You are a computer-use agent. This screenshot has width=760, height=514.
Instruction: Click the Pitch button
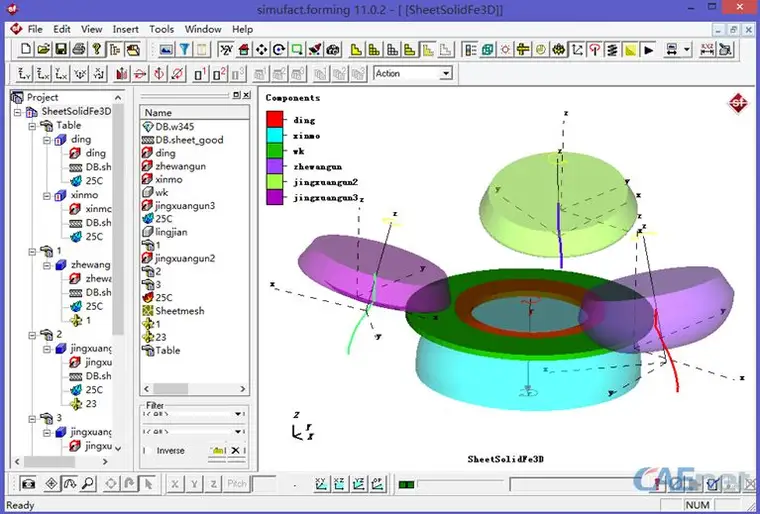pos(237,483)
